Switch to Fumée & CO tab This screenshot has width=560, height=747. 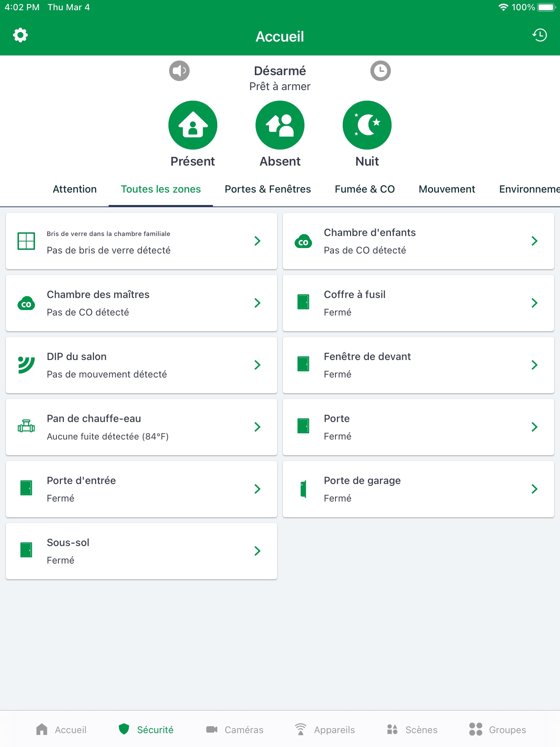pos(365,189)
